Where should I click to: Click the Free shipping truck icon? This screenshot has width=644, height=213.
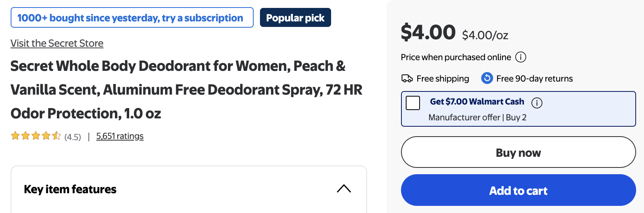click(x=407, y=78)
